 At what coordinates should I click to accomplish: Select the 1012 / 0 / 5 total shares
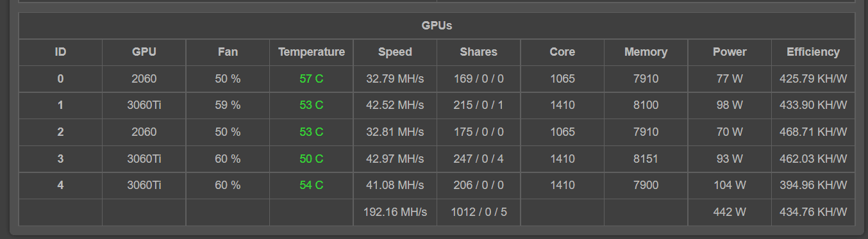tap(478, 211)
